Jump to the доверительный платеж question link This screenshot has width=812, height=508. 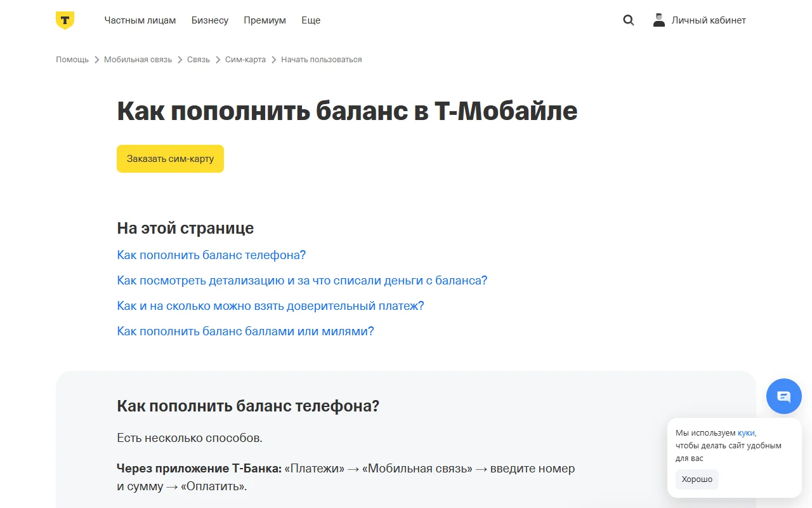270,306
